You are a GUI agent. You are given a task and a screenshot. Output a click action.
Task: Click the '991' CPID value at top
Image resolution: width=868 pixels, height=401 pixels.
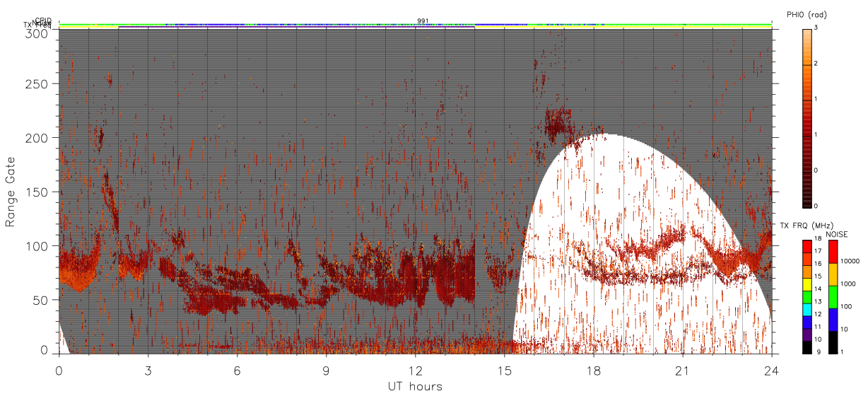coord(423,21)
